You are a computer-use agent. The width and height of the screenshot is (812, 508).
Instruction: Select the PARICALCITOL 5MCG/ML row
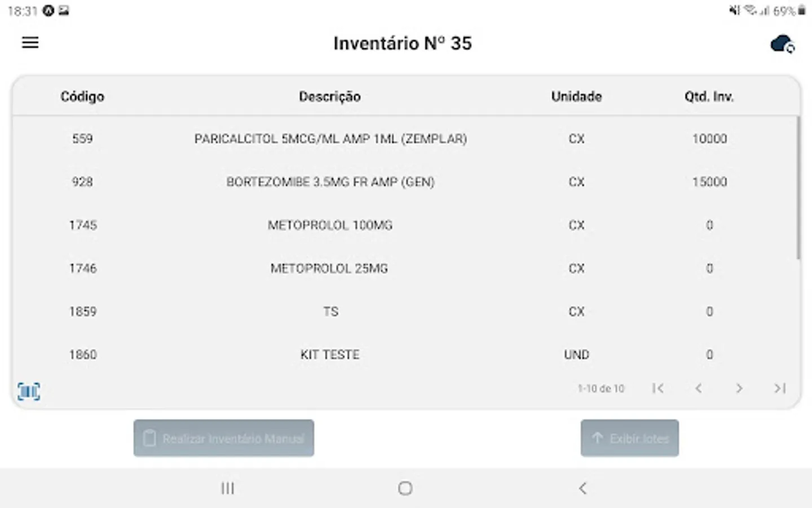click(330, 139)
